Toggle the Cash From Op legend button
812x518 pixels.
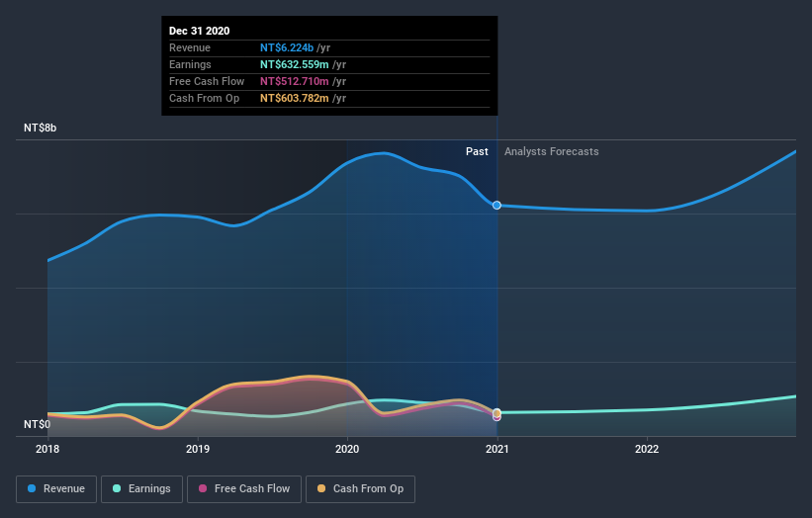tap(360, 489)
